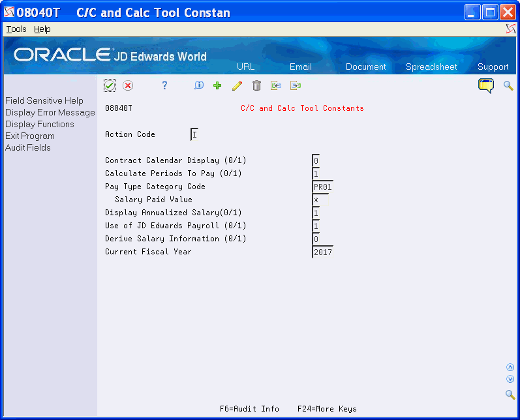The height and width of the screenshot is (420, 520).
Task: Select Exit Program in sidebar
Action: [x=30, y=136]
